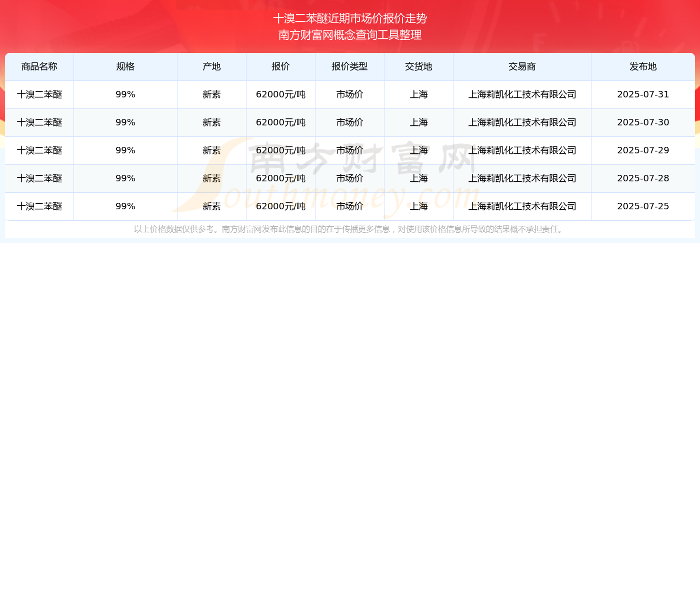
Task: Click the 报价 column header
Action: [x=281, y=66]
